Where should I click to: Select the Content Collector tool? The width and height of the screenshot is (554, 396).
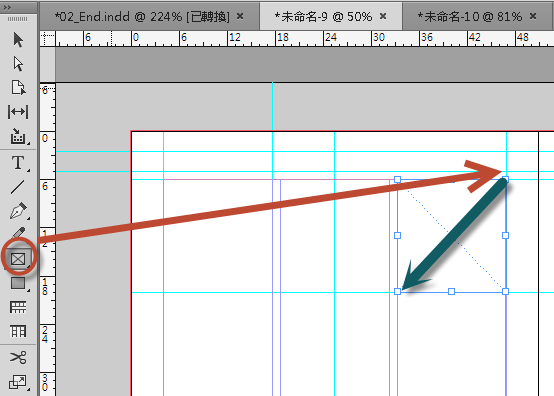tap(18, 136)
